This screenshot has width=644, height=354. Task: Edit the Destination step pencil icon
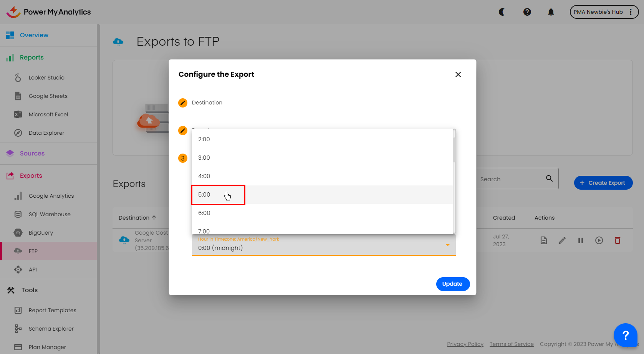pyautogui.click(x=183, y=103)
